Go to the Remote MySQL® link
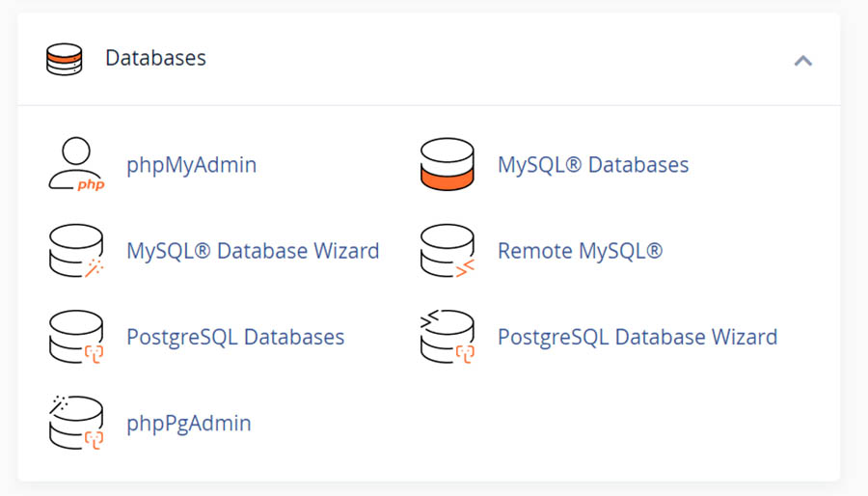 coord(580,251)
